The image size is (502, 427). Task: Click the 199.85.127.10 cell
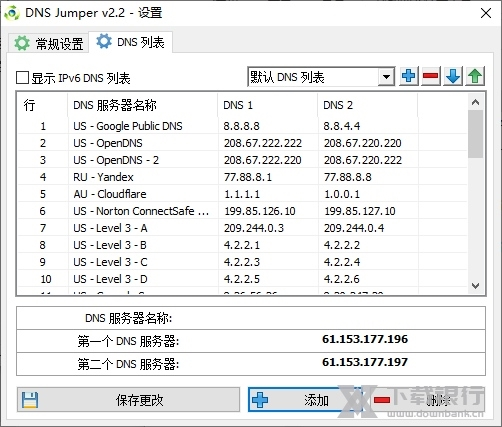[360, 211]
